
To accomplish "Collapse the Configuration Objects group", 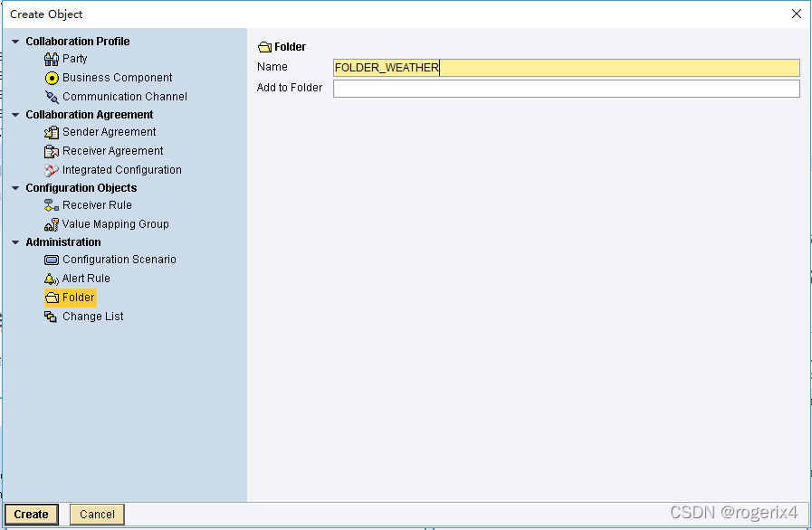I will click(15, 188).
